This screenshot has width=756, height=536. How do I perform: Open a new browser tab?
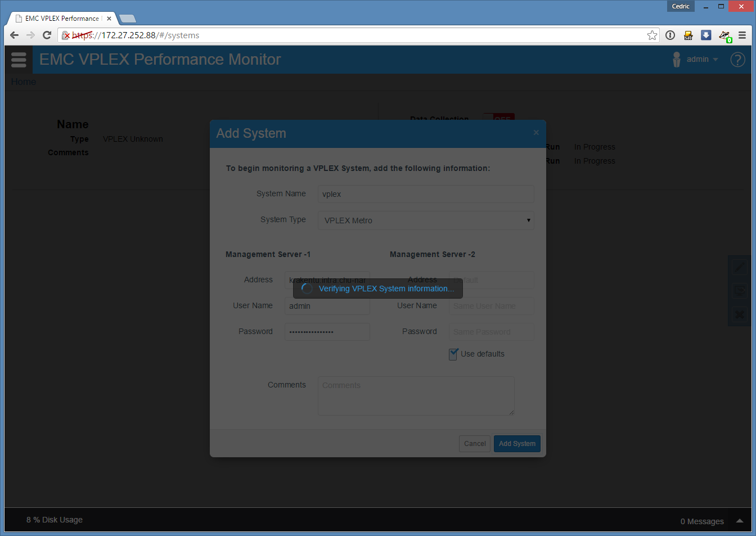tap(128, 19)
